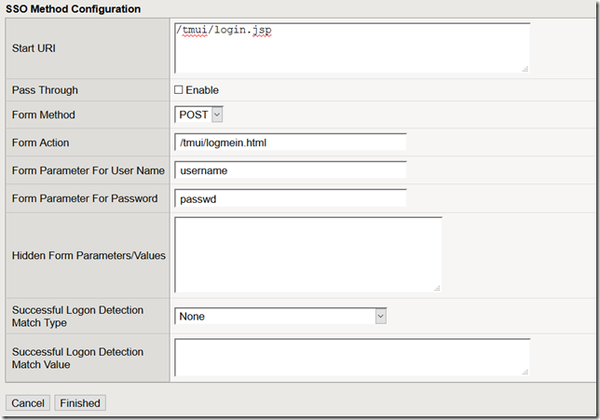This screenshot has height=420, width=600.
Task: Enable the Pass Through checkbox
Action: point(179,90)
